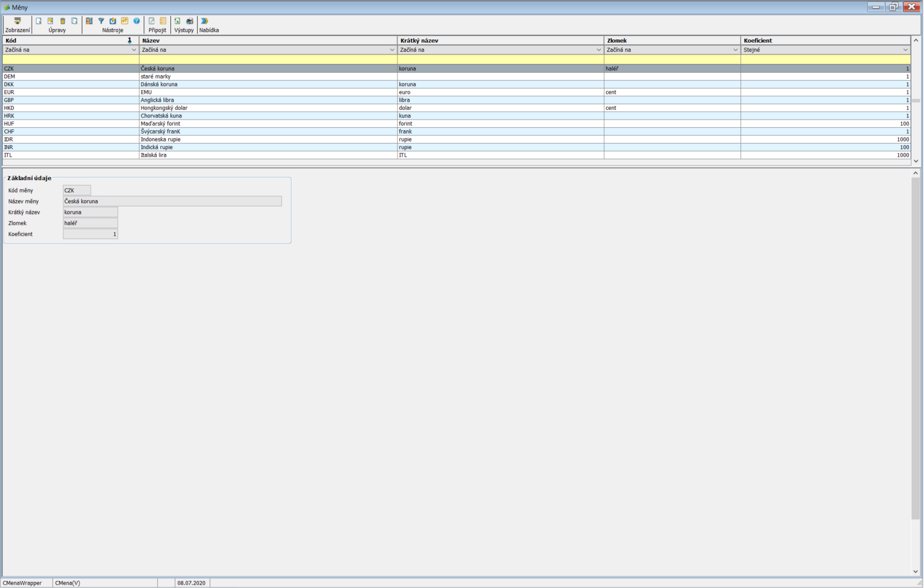Screen dimensions: 924x588
Task: Click the Excel export icon
Action: [177, 21]
